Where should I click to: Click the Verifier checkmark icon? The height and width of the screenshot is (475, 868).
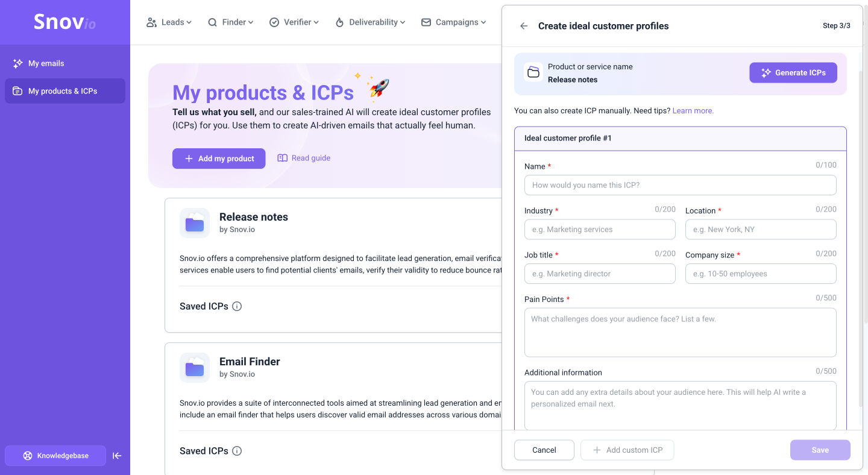(x=274, y=22)
